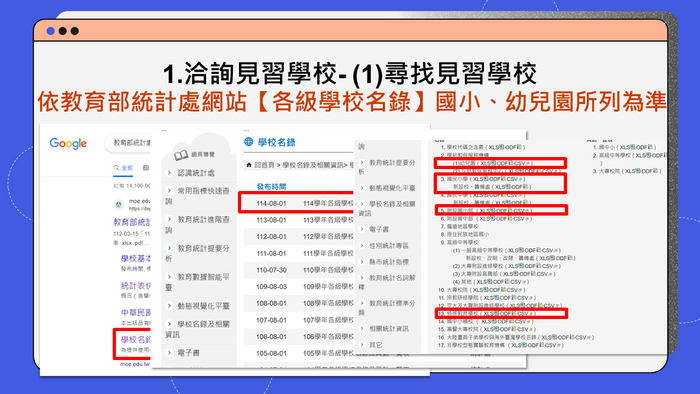This screenshot has width=700, height=394.
Task: Select the 105-08-01 release row
Action: [298, 353]
